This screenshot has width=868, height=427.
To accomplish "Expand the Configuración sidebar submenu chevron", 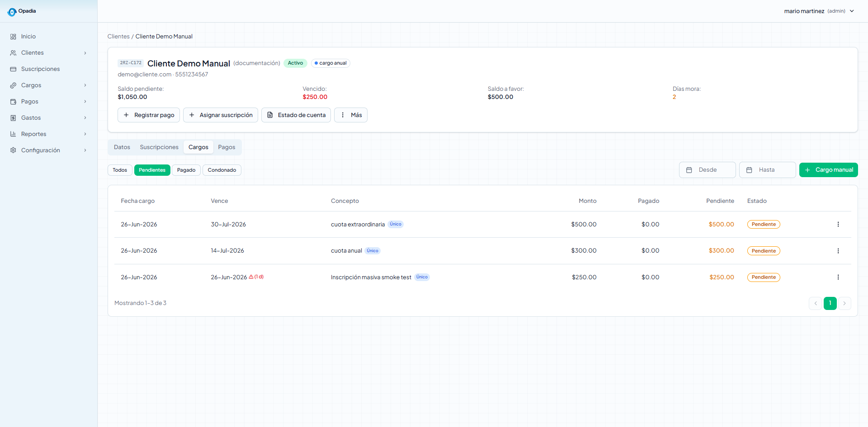I will coord(85,150).
